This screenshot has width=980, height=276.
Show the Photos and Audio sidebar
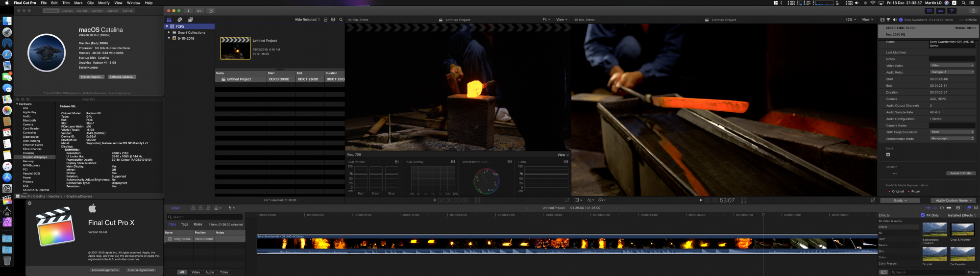pos(180,20)
